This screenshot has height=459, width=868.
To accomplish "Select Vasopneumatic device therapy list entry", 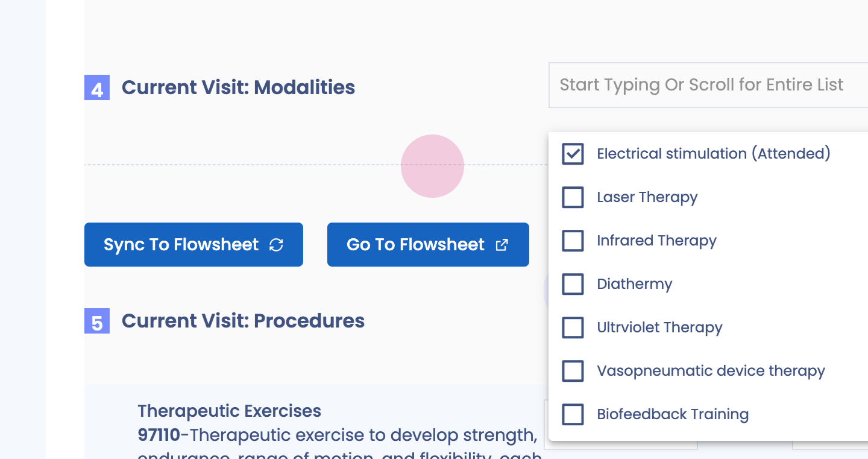I will coord(711,371).
